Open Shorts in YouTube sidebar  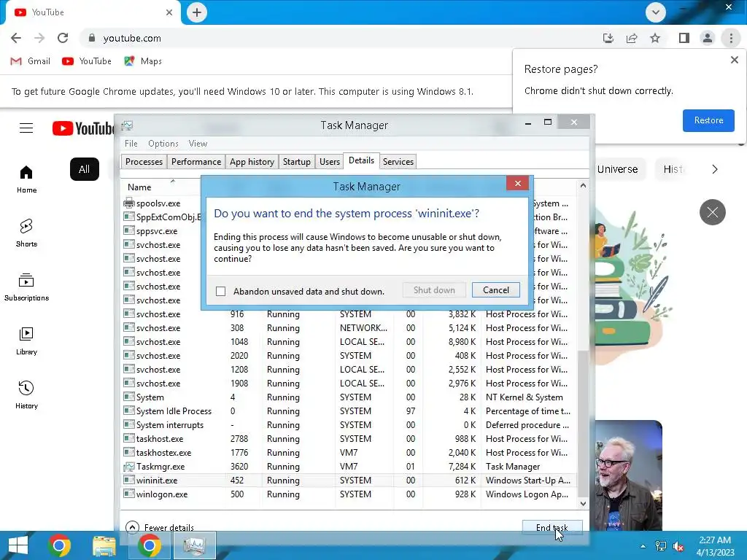[x=26, y=233]
